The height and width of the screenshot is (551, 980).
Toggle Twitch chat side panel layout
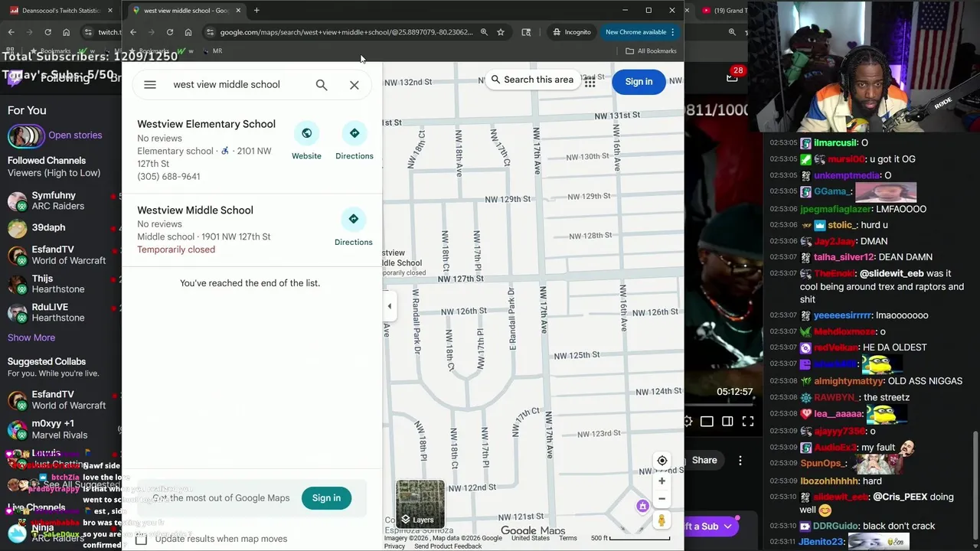(x=727, y=422)
